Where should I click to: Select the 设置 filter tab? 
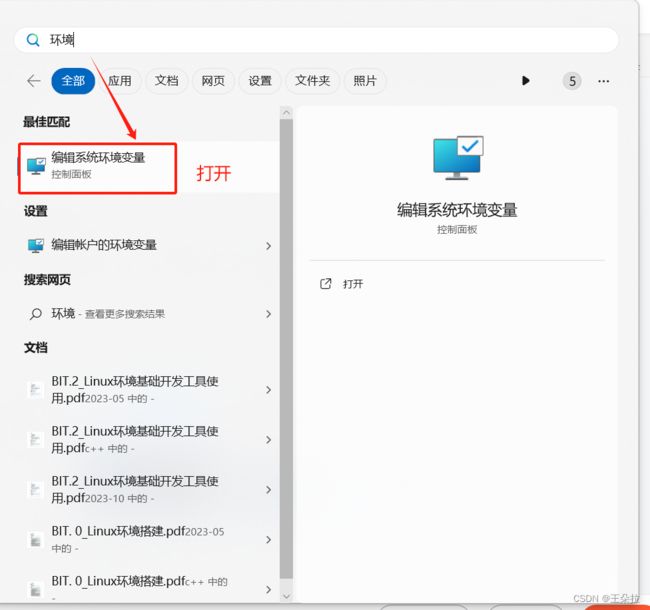click(260, 81)
